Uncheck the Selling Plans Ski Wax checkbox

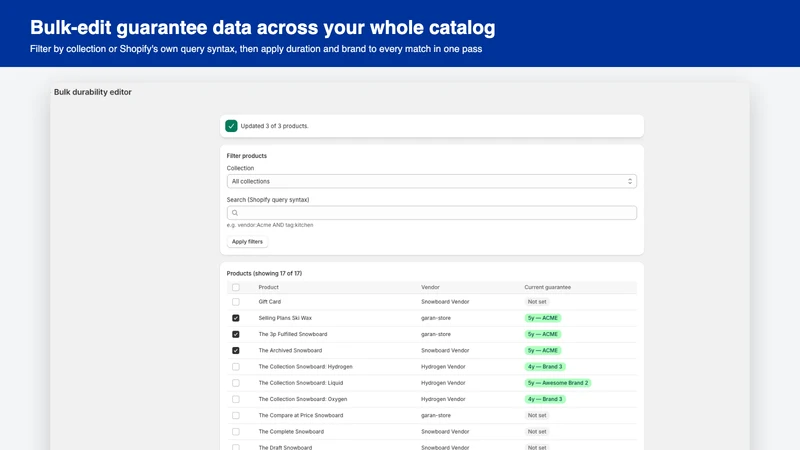tap(236, 318)
